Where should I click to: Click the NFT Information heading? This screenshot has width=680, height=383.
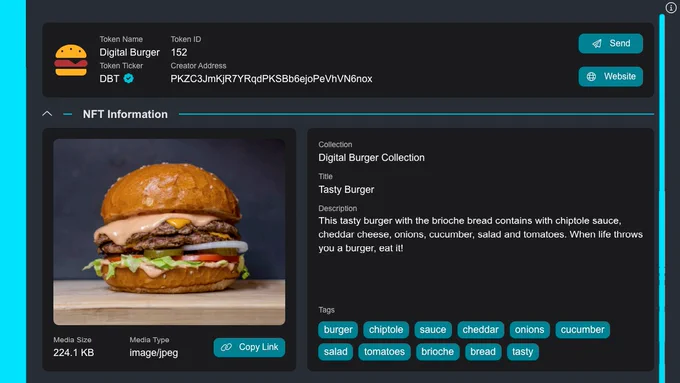tap(125, 114)
